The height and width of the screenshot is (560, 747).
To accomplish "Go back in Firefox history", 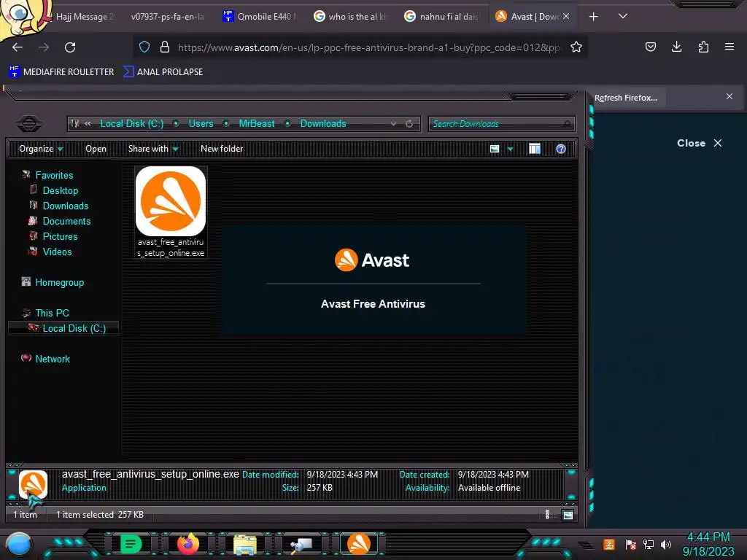I will 18,47.
